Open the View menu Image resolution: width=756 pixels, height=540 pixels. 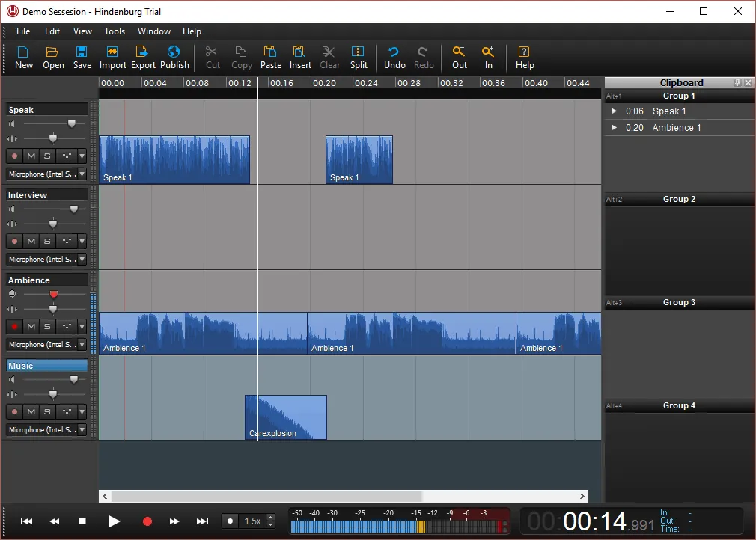click(82, 31)
